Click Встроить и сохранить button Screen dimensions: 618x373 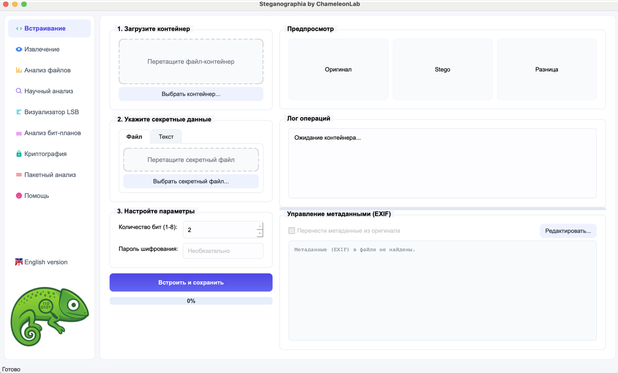click(x=191, y=282)
